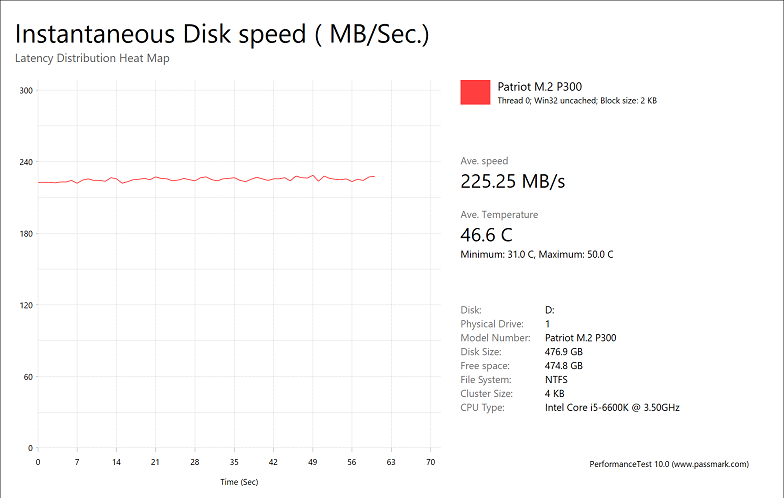Click the Patriot M.2 P300 legend label
784x498 pixels.
coord(538,86)
